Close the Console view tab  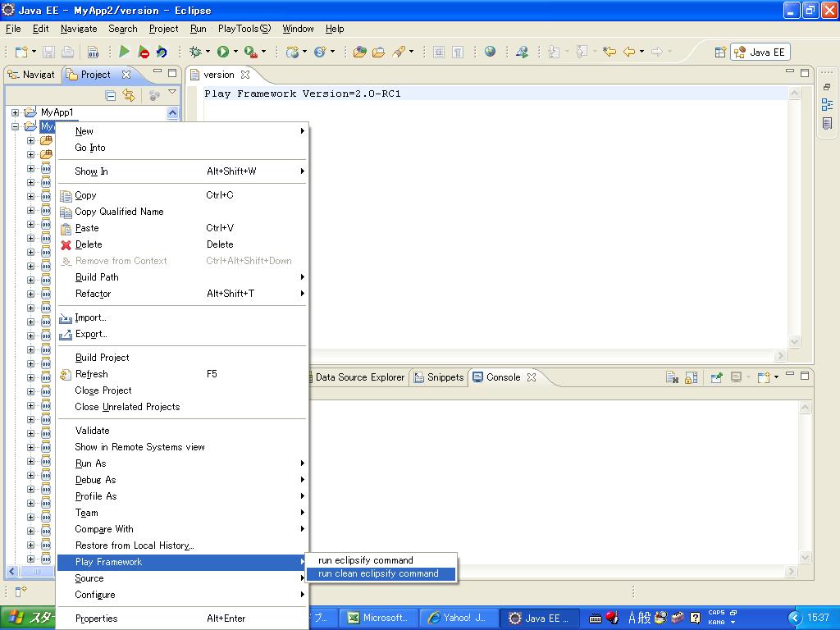coord(532,377)
